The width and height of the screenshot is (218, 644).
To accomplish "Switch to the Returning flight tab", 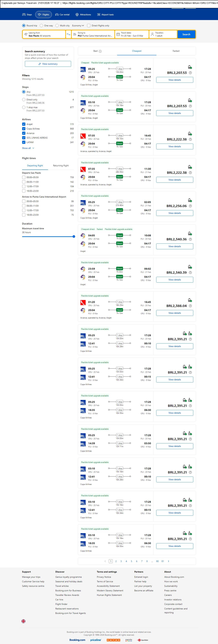I will 61,166.
